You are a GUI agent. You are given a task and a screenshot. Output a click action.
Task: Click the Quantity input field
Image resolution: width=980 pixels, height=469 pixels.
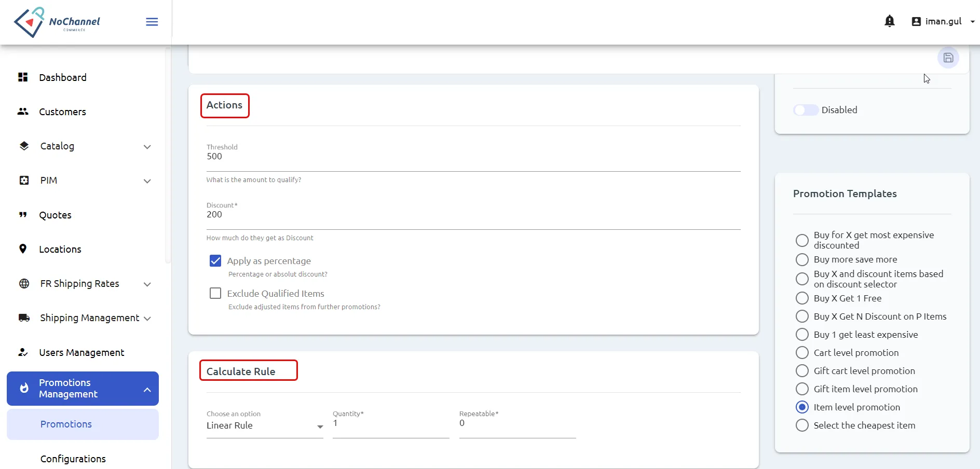pyautogui.click(x=391, y=424)
